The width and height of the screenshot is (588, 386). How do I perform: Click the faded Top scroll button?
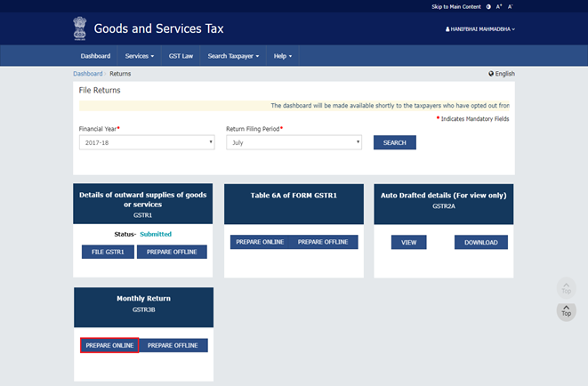click(x=567, y=288)
